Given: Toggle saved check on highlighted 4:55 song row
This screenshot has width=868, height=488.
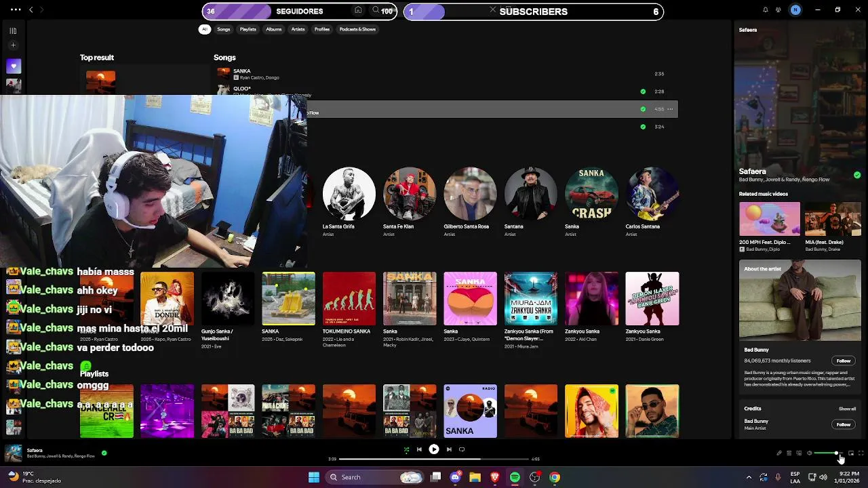Looking at the screenshot, I should tap(643, 109).
